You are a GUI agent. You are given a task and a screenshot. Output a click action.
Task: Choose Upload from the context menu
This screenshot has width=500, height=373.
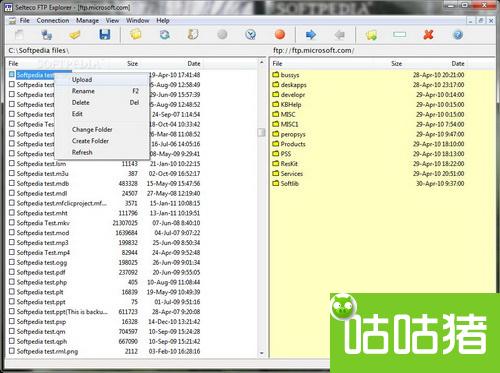click(102, 80)
